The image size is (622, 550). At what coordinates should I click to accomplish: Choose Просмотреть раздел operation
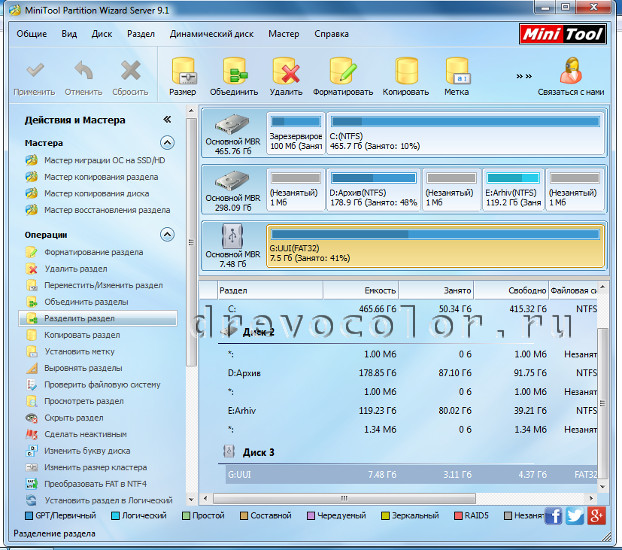(x=75, y=401)
